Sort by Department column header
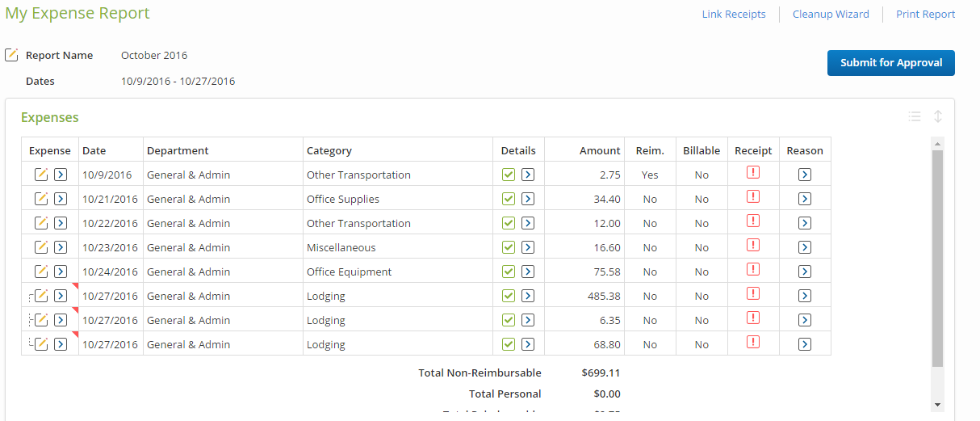 pos(178,150)
